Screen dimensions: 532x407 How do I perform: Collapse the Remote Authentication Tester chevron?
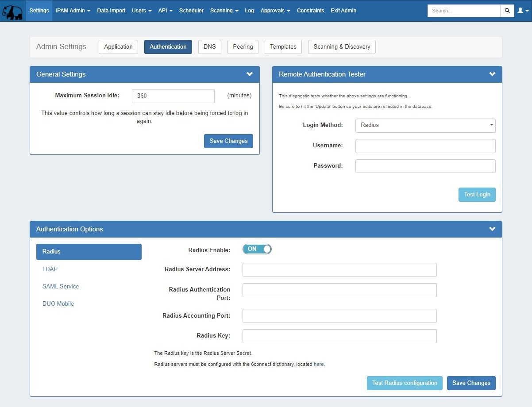(492, 74)
